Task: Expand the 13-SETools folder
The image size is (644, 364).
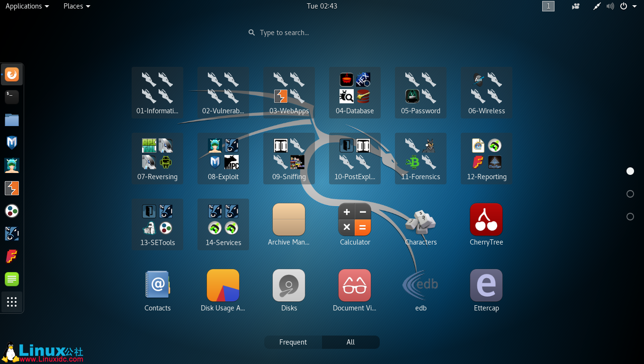Action: click(157, 224)
